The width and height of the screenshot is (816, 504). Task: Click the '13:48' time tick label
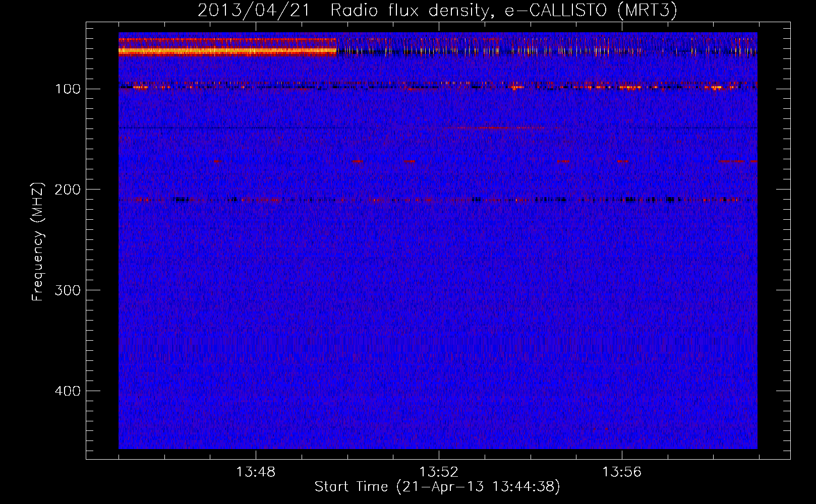(x=256, y=472)
